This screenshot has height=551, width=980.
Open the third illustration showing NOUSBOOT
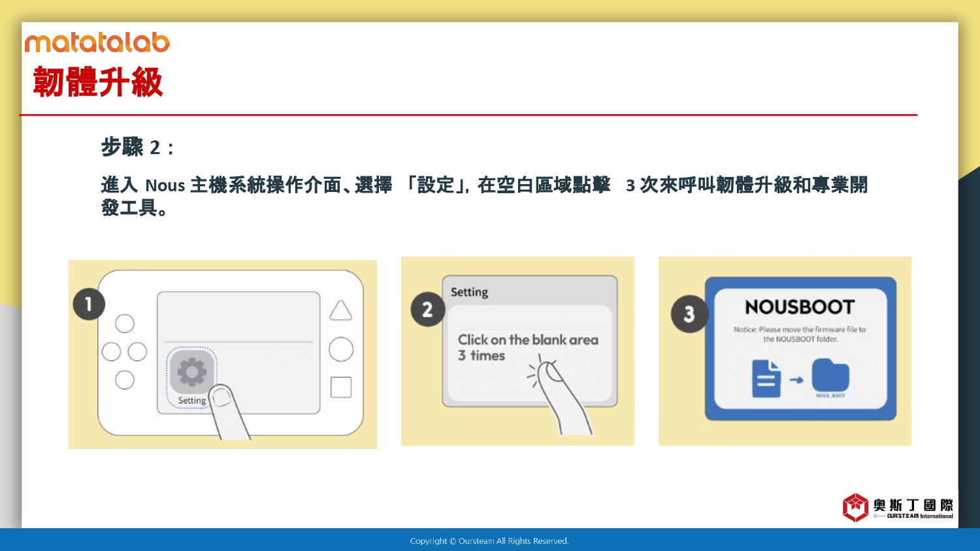[x=785, y=351]
